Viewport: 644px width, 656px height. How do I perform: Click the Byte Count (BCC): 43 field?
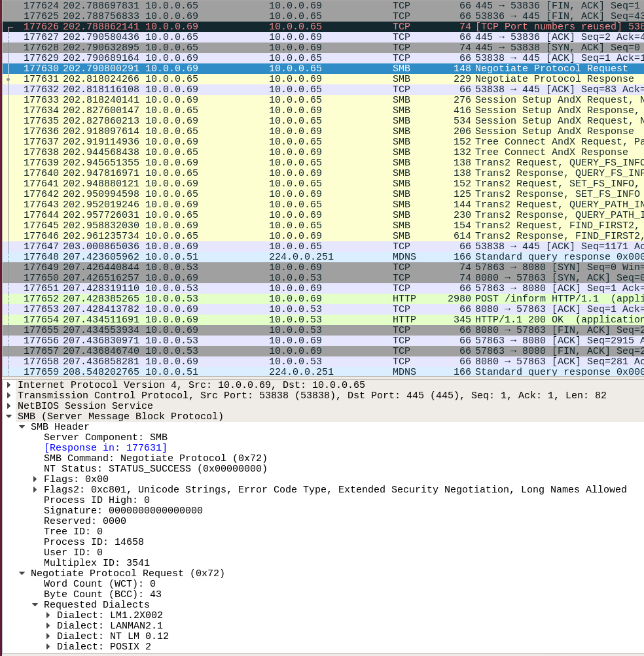point(103,594)
